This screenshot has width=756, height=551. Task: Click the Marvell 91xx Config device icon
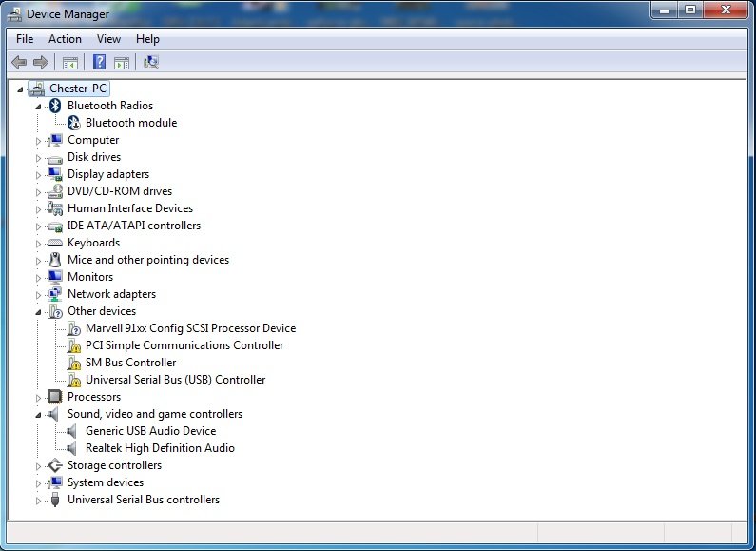pyautogui.click(x=73, y=328)
